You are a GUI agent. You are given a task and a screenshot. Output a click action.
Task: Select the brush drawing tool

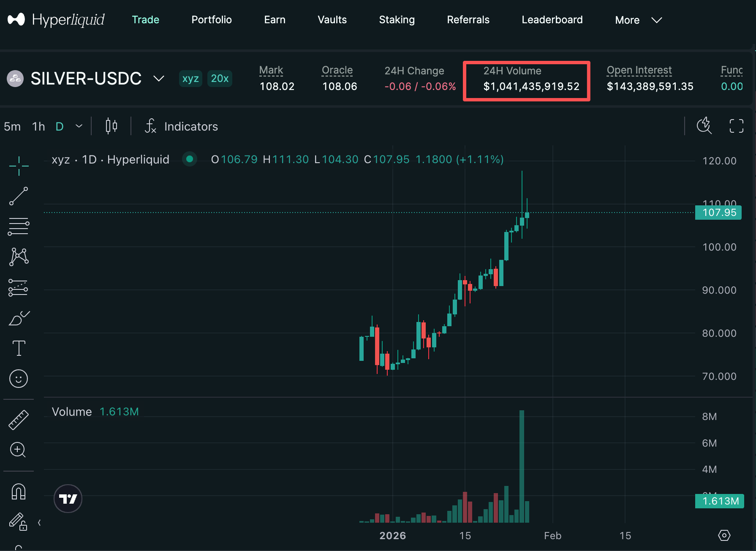[19, 318]
